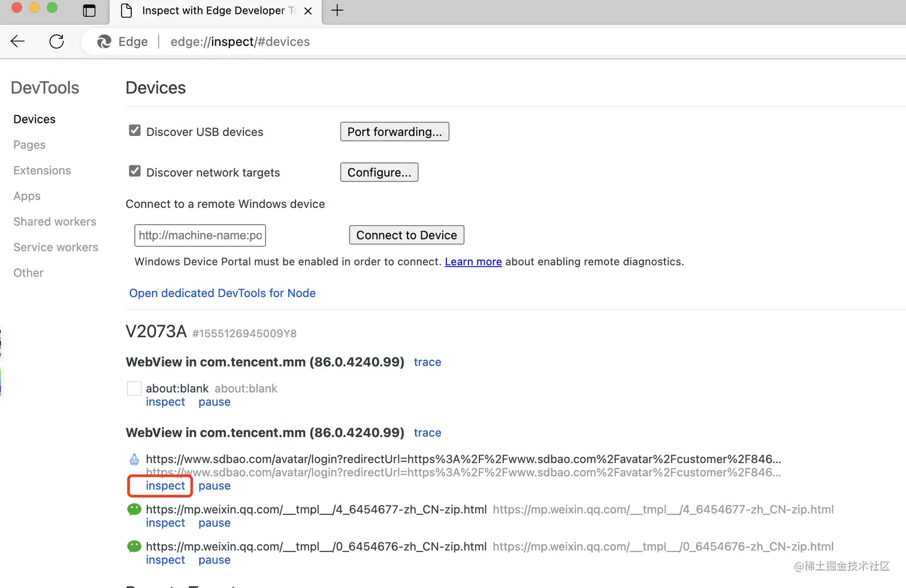This screenshot has width=906, height=588.
Task: Inspect the about:blank page
Action: click(x=165, y=402)
